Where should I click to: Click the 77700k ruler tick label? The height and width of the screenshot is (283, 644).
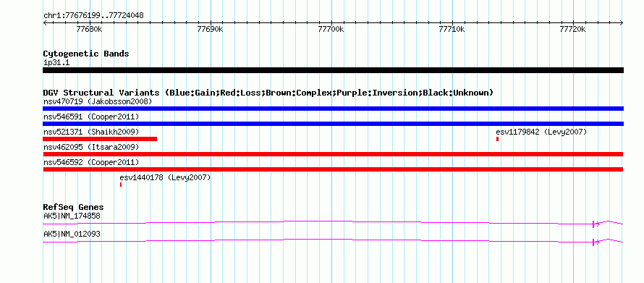331,29
